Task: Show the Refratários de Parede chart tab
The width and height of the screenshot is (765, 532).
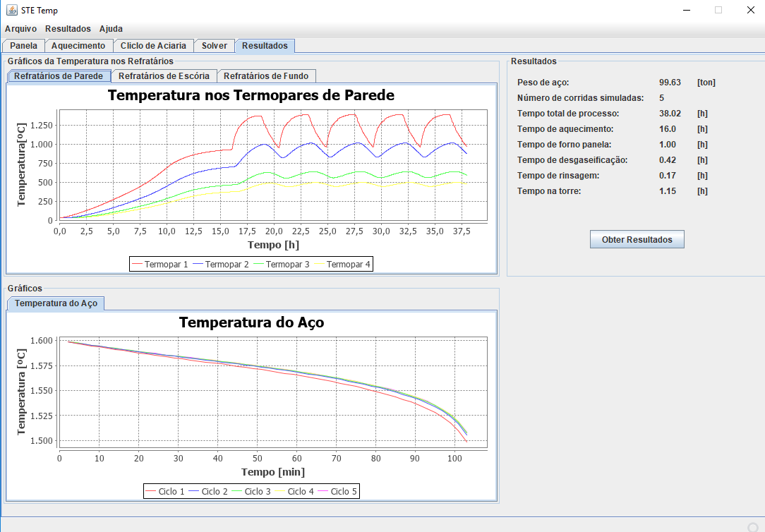Action: tap(59, 76)
